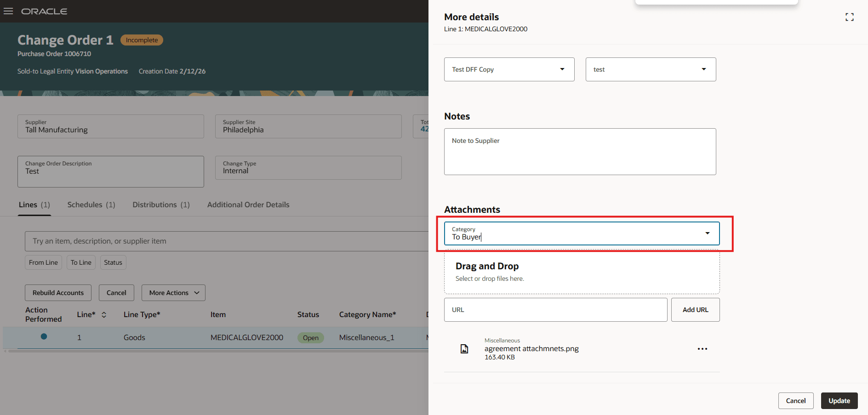Open ellipsis options for agreement attachmnets.png
The height and width of the screenshot is (415, 868).
tap(702, 349)
